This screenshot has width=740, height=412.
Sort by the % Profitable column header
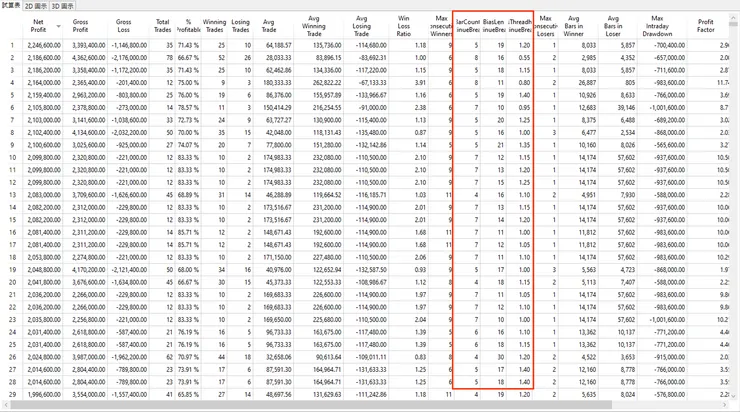coord(188,25)
